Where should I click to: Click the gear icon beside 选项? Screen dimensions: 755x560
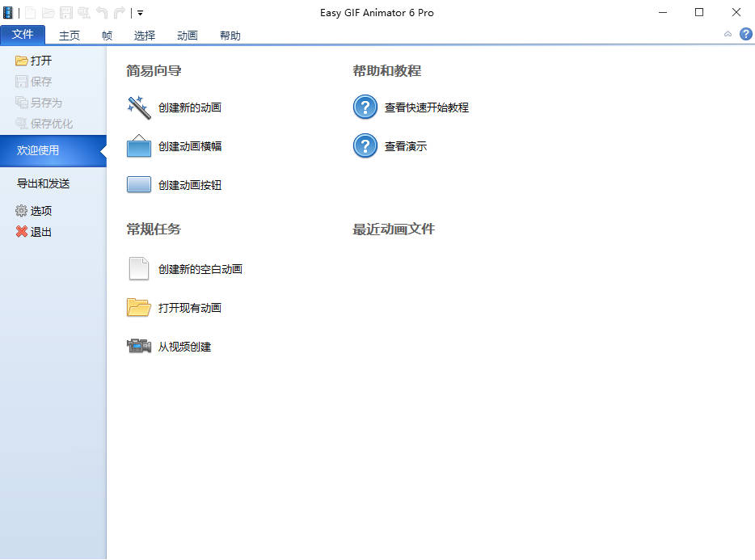tap(21, 210)
